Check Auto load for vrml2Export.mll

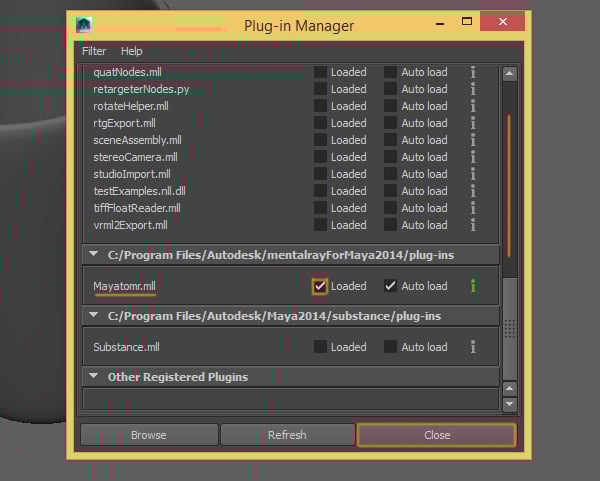click(391, 225)
